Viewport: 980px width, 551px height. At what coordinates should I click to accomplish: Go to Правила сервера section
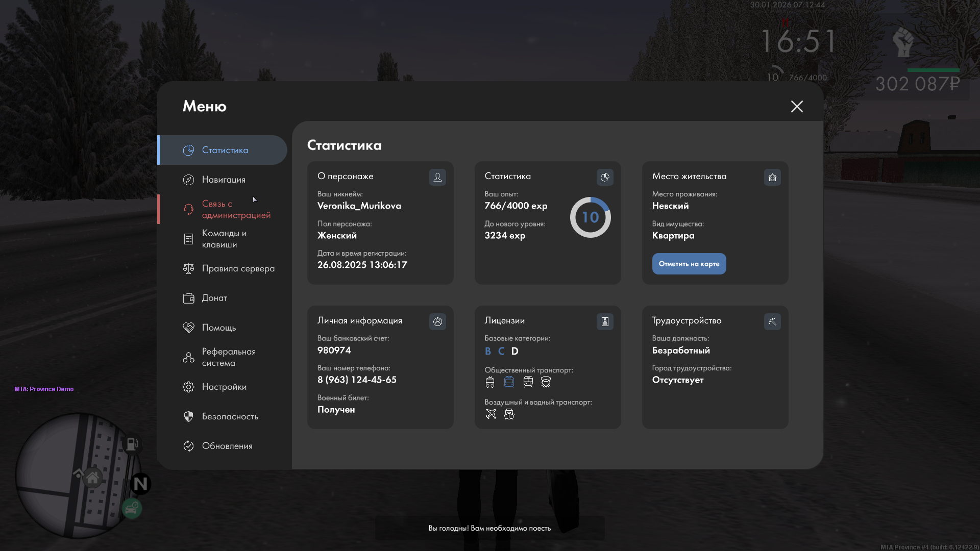coord(238,268)
